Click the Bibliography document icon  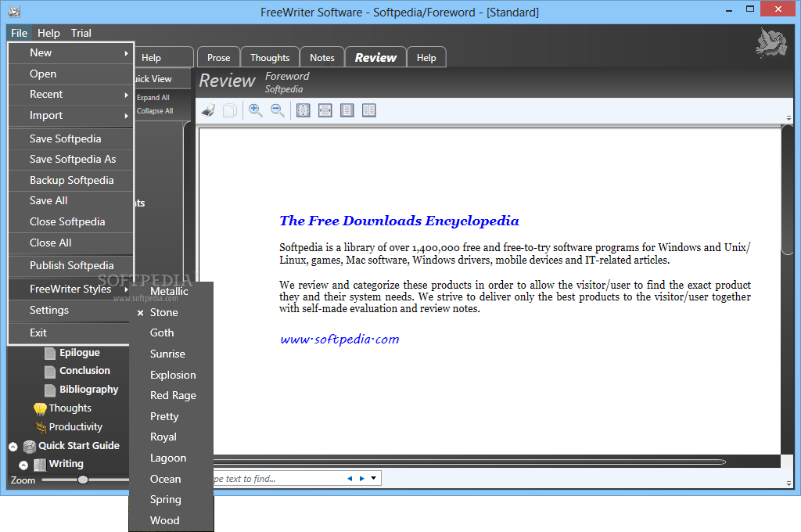50,390
